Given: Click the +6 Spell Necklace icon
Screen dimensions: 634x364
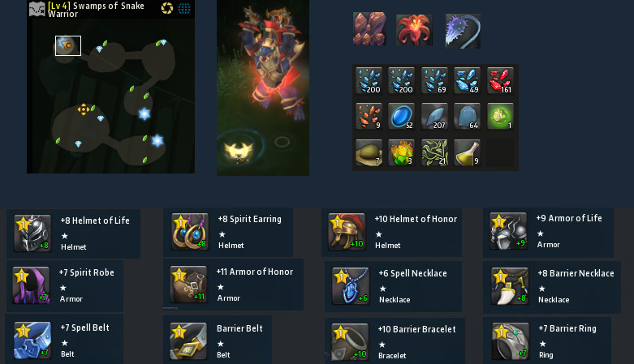Looking at the screenshot, I should click(351, 285).
